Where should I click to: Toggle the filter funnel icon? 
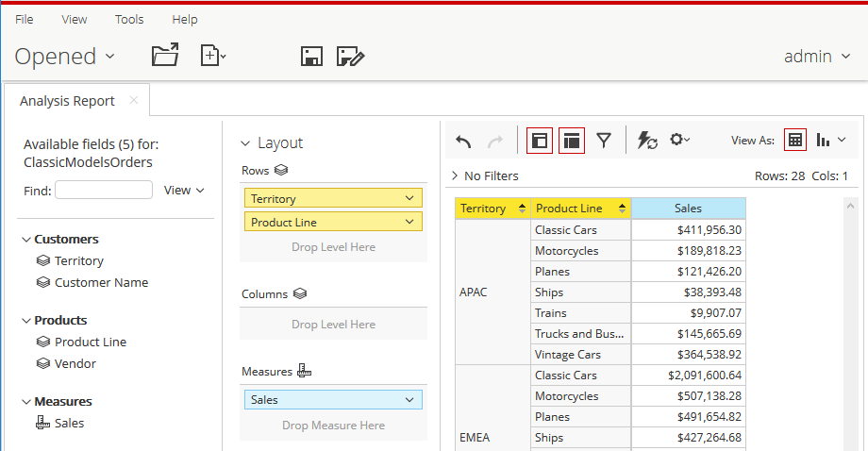[x=604, y=141]
